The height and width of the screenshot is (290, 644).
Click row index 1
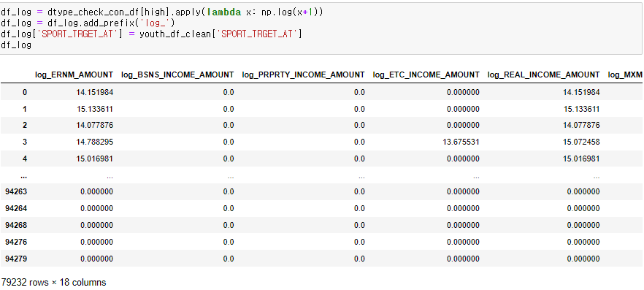[x=25, y=109]
